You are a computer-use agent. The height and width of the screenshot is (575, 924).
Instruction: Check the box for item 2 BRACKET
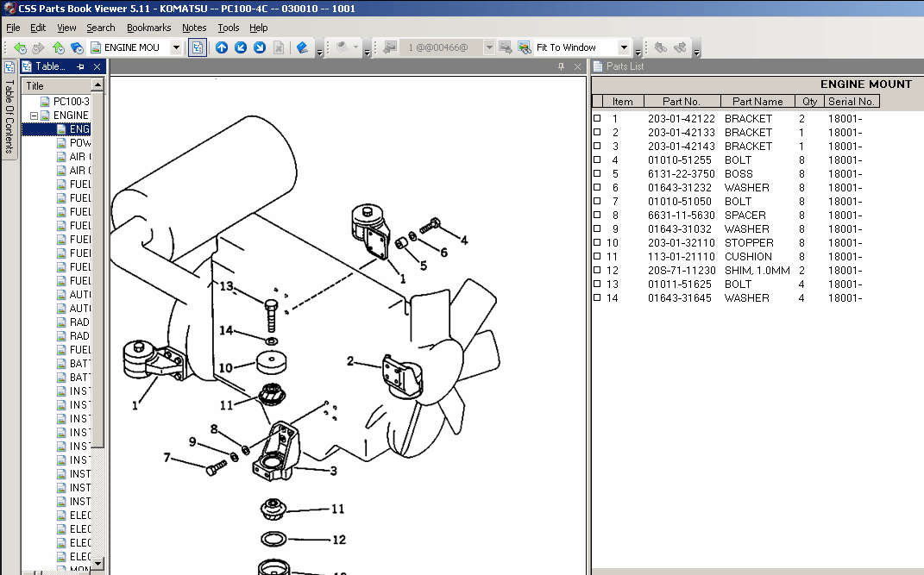(597, 132)
